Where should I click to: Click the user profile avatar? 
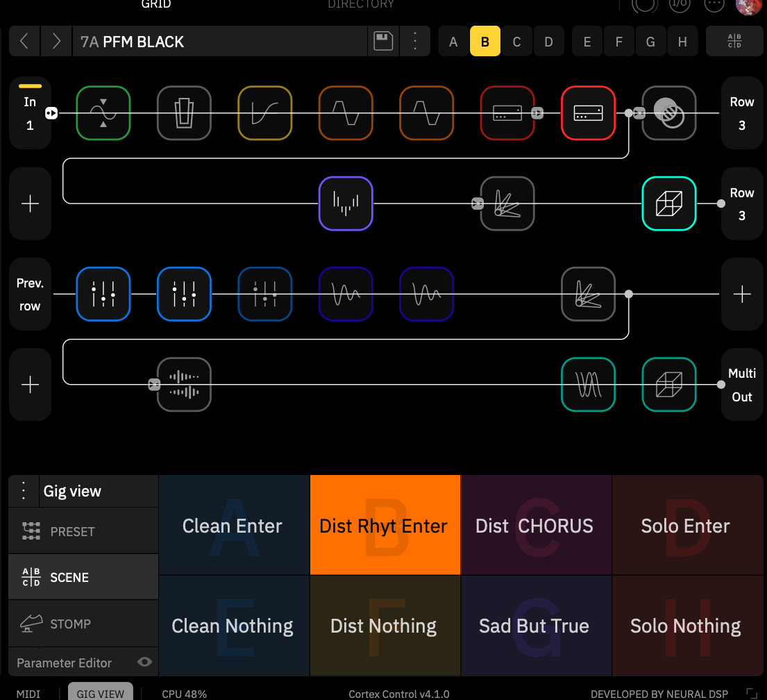[748, 5]
